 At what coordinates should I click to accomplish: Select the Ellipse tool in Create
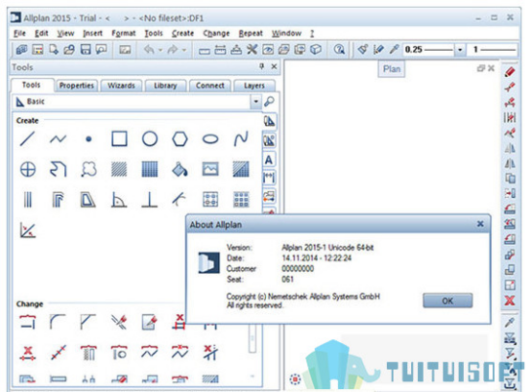(210, 138)
